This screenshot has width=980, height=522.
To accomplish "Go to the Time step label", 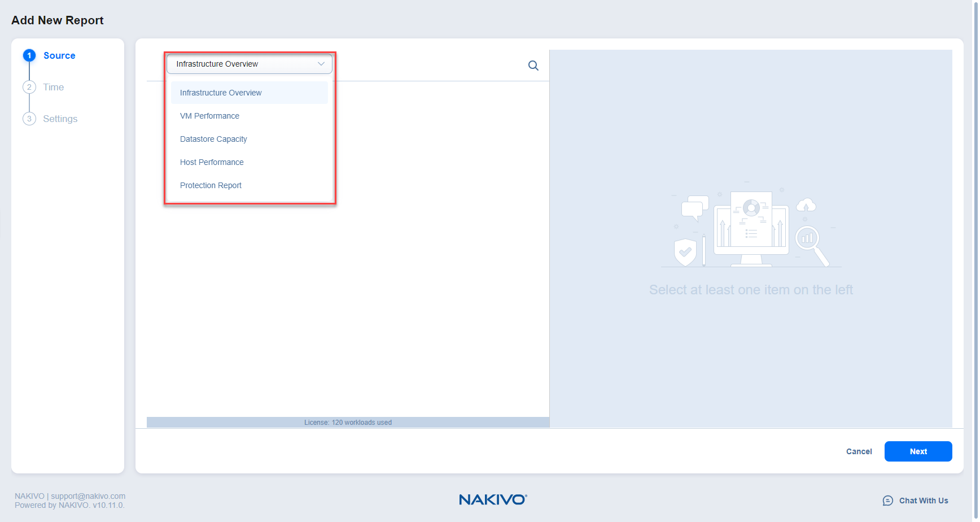I will coord(54,87).
